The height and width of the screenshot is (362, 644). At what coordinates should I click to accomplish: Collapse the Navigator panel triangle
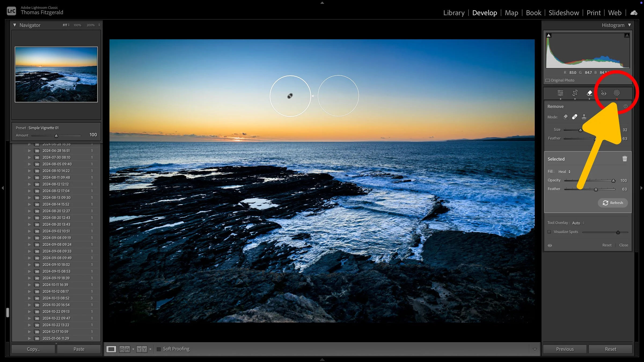(x=15, y=25)
